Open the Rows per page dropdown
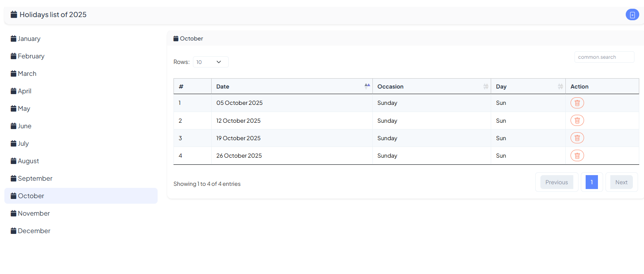The width and height of the screenshot is (644, 274). tap(210, 62)
